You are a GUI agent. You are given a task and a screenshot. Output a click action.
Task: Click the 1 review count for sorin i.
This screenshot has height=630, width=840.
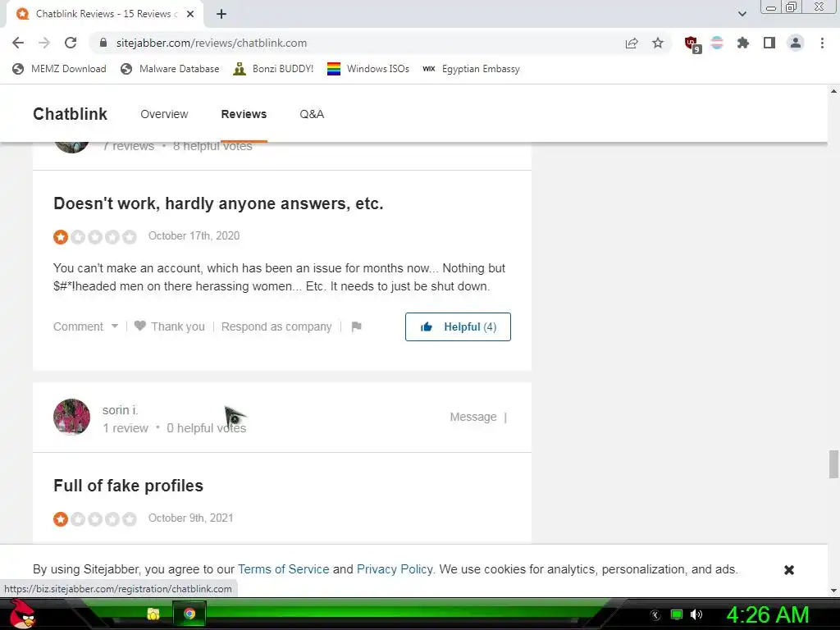[x=126, y=428]
